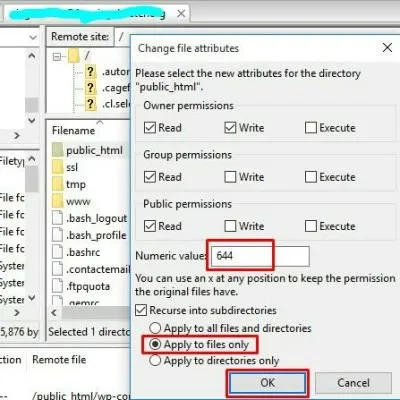This screenshot has width=400, height=400.
Task: Enable Group permissions Execute checkbox
Action: (x=311, y=177)
